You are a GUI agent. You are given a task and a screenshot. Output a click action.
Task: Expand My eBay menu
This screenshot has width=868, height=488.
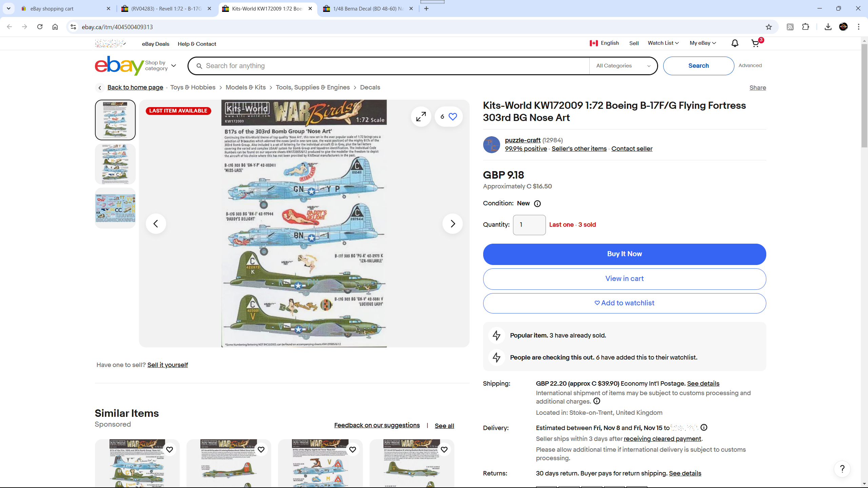[703, 43]
